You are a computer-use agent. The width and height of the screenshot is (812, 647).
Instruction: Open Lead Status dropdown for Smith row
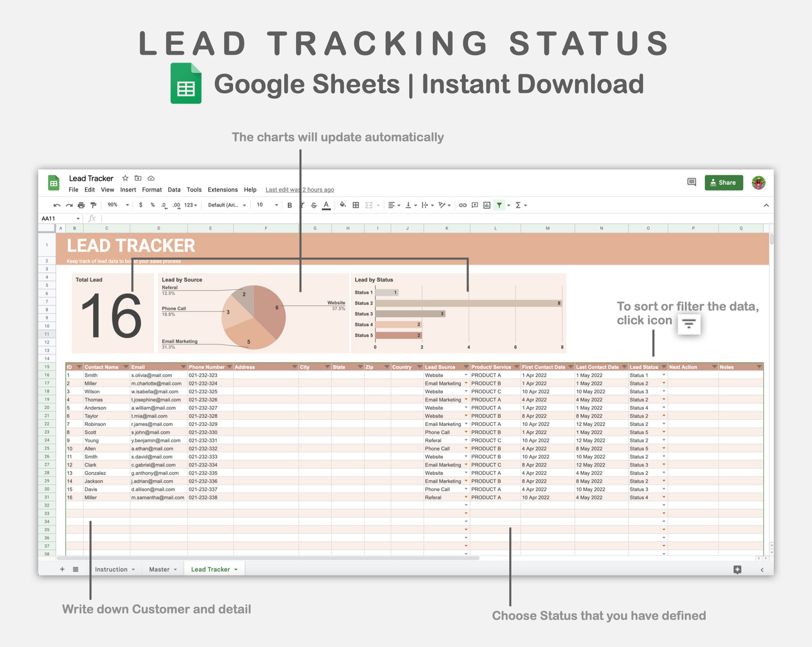[x=663, y=375]
